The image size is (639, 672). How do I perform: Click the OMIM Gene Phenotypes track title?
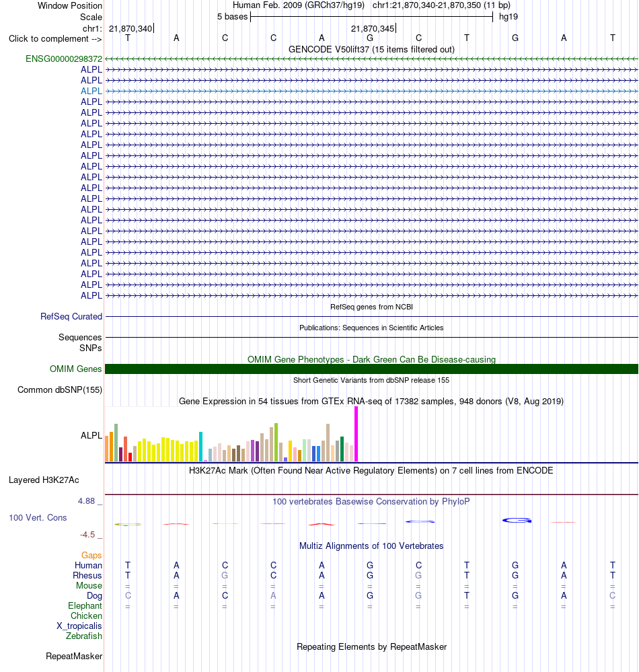point(371,360)
